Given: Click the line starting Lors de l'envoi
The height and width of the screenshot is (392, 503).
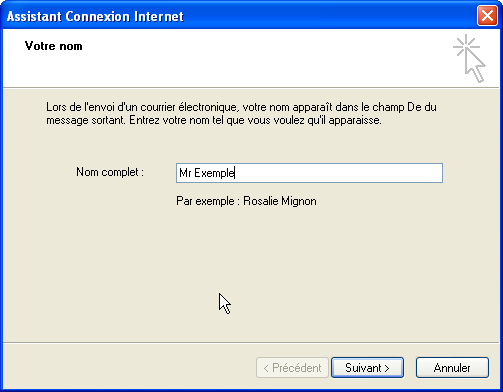Looking at the screenshot, I should point(241,107).
